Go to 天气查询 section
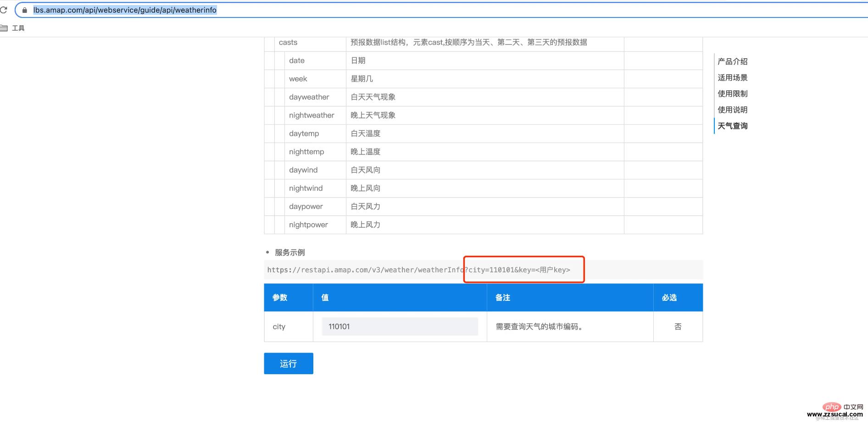The width and height of the screenshot is (868, 422). 733,126
